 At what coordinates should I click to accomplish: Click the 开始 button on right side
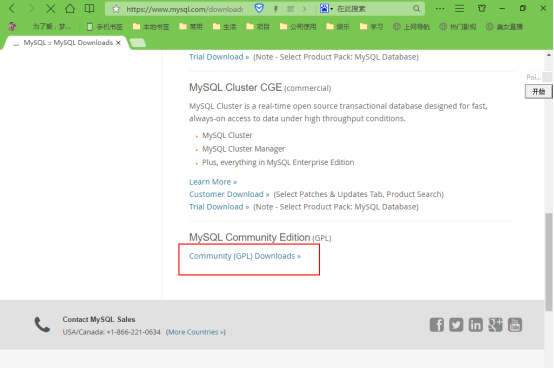pyautogui.click(x=538, y=92)
